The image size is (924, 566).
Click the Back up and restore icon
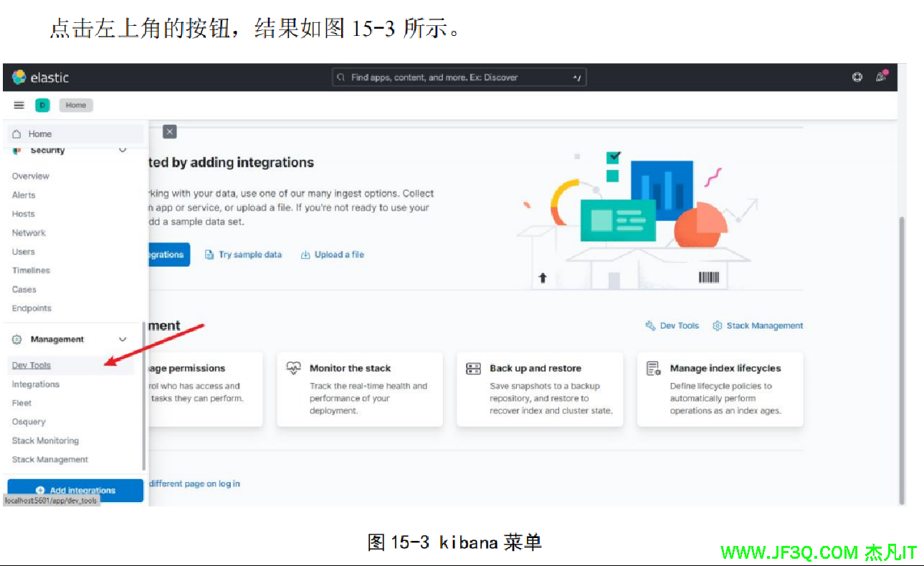click(473, 368)
